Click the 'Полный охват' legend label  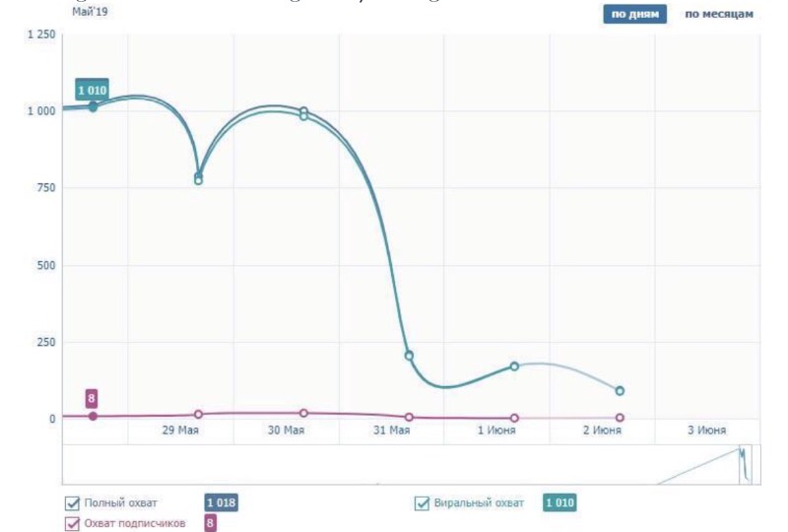[123, 503]
